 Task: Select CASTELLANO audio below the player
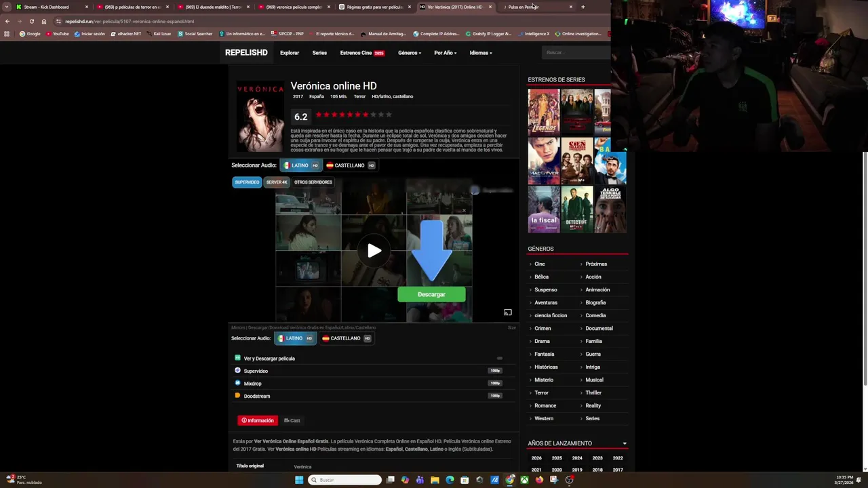pyautogui.click(x=346, y=338)
